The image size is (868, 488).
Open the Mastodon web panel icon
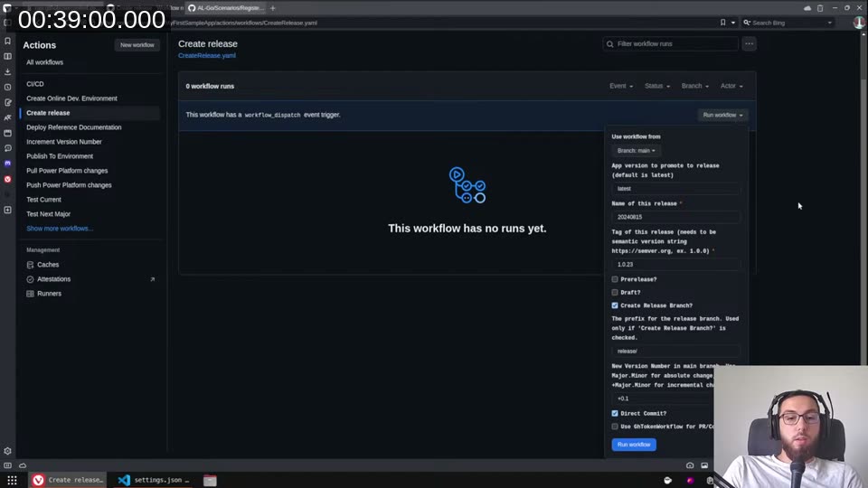point(8,164)
